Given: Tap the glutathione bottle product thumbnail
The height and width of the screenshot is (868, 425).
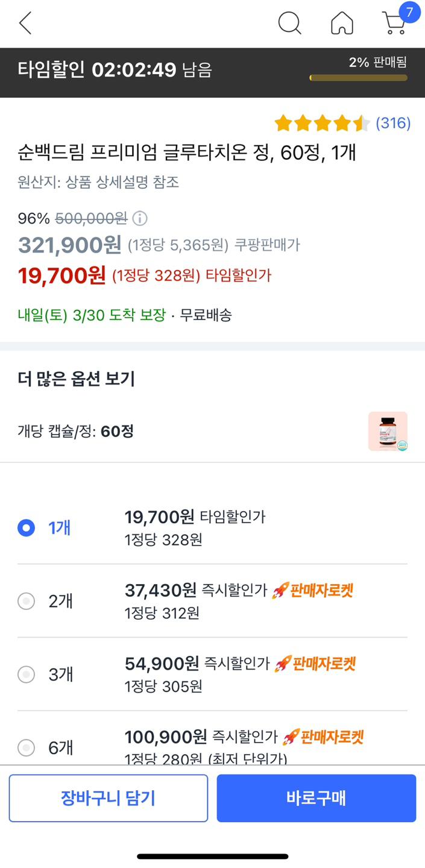Looking at the screenshot, I should 388,431.
